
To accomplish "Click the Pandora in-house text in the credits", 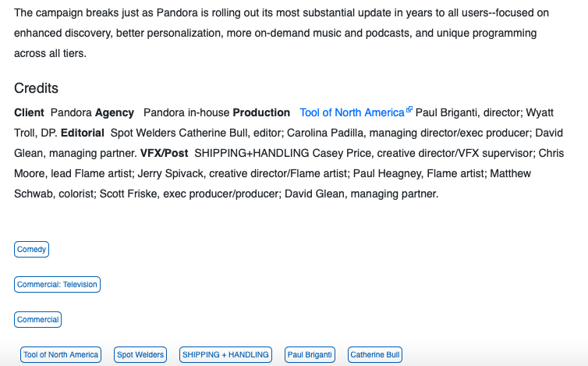I will click(186, 112).
